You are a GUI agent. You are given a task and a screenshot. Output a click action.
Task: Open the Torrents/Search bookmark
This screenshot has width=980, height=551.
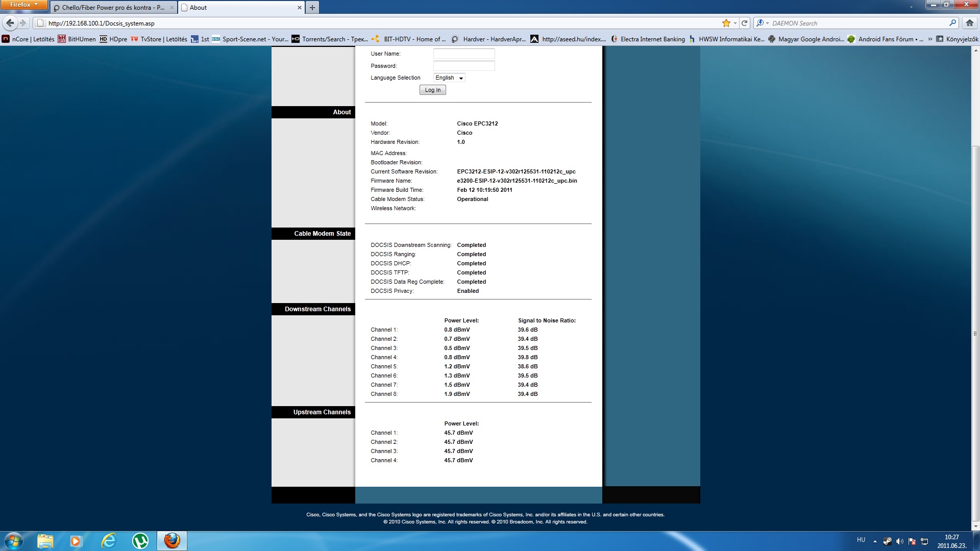(330, 39)
